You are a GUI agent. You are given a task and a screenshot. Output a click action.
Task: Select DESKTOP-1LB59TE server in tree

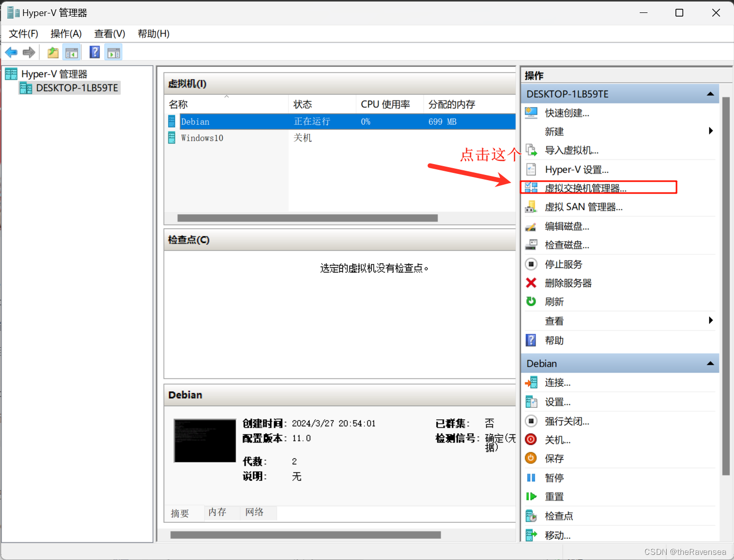[77, 88]
